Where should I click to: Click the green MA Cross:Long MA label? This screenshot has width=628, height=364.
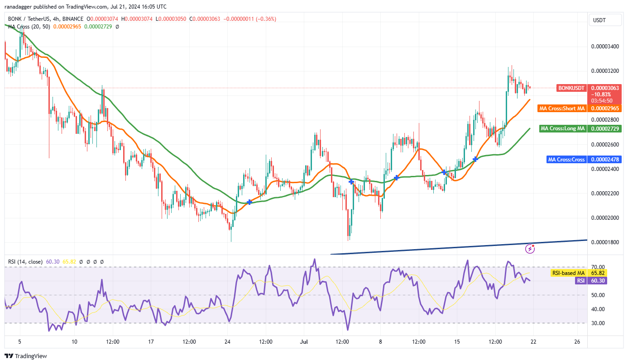click(x=564, y=129)
